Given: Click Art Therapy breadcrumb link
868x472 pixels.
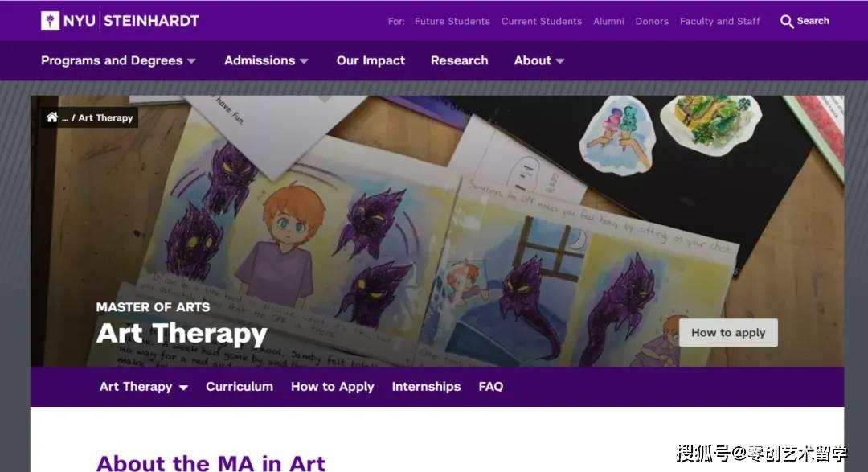Looking at the screenshot, I should point(106,118).
